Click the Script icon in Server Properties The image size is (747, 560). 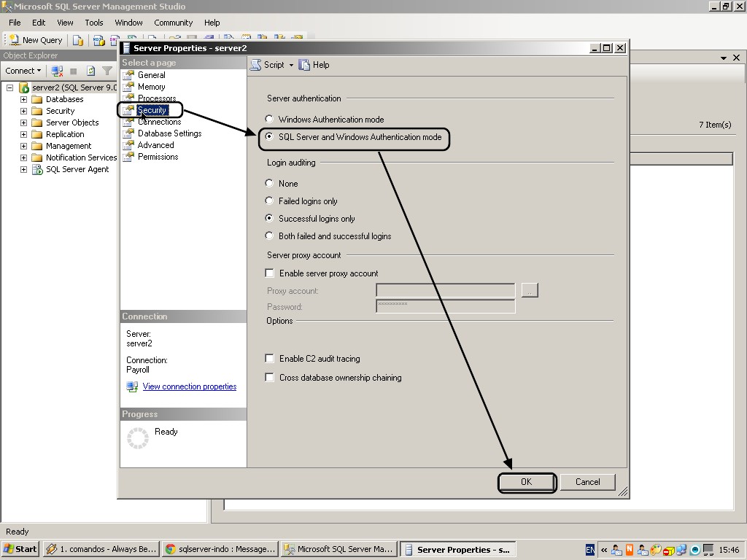click(x=256, y=65)
